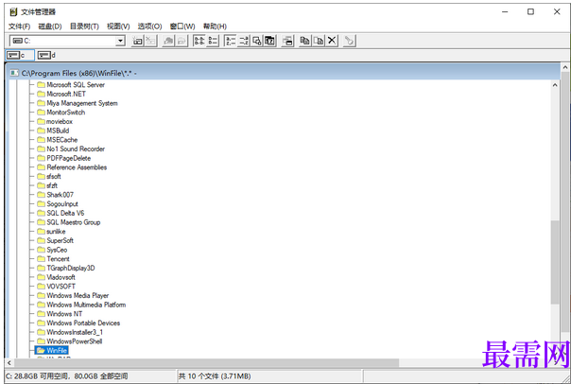Image resolution: width=588 pixels, height=384 pixels.
Task: Click the tree pane vertical scrollbar thumb
Action: (x=555, y=262)
